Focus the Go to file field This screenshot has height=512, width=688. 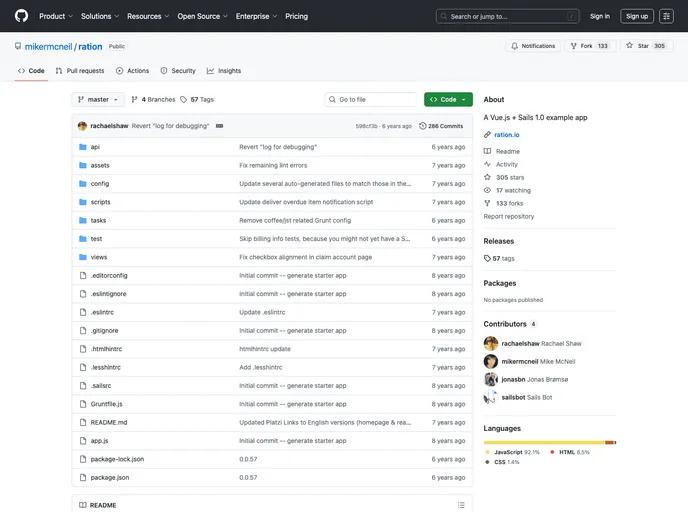click(x=370, y=100)
